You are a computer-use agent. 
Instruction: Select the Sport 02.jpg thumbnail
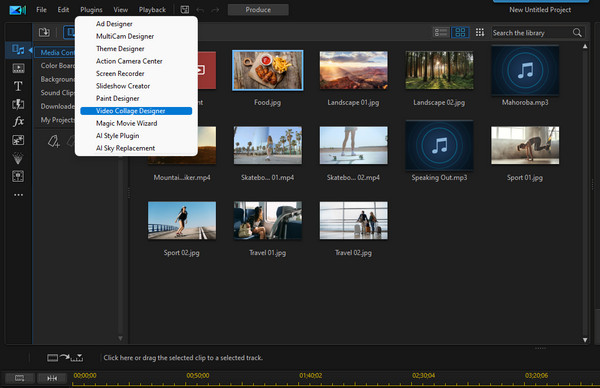pos(182,221)
